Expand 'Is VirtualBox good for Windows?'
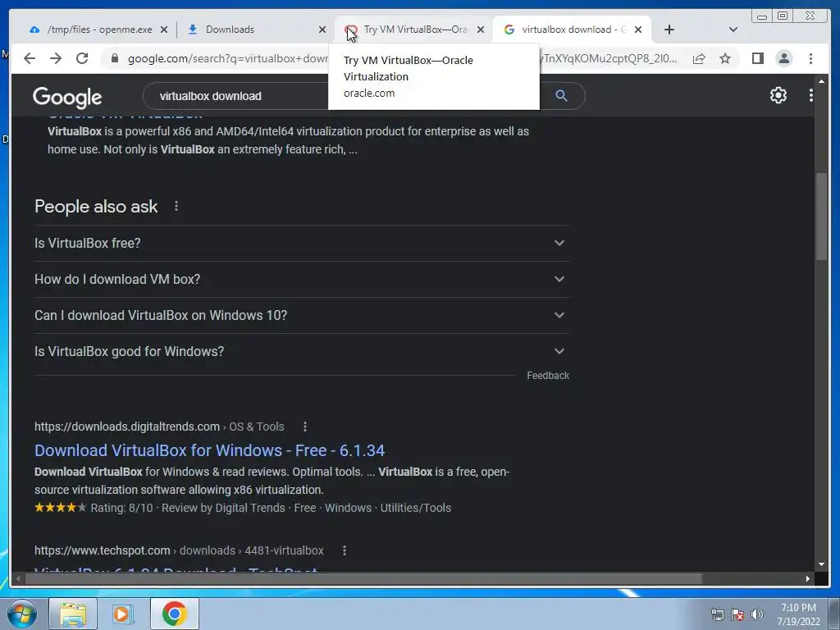Screen dimensions: 840x630 302,351
